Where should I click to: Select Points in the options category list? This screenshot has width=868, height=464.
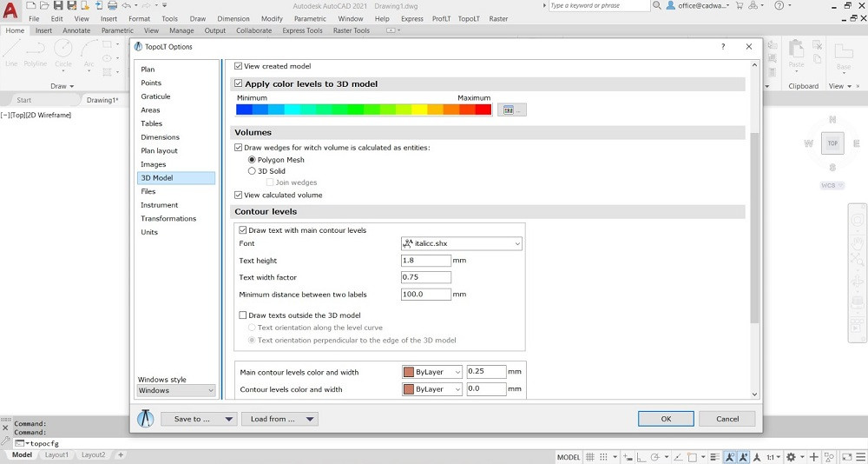click(x=151, y=83)
